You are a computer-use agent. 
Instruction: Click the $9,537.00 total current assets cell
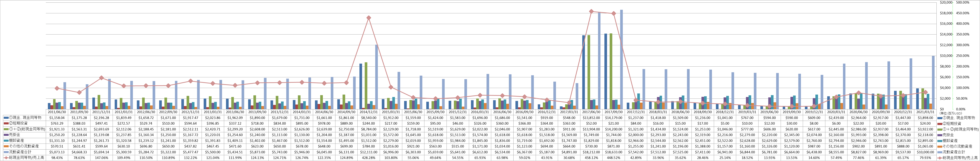[903, 152]
